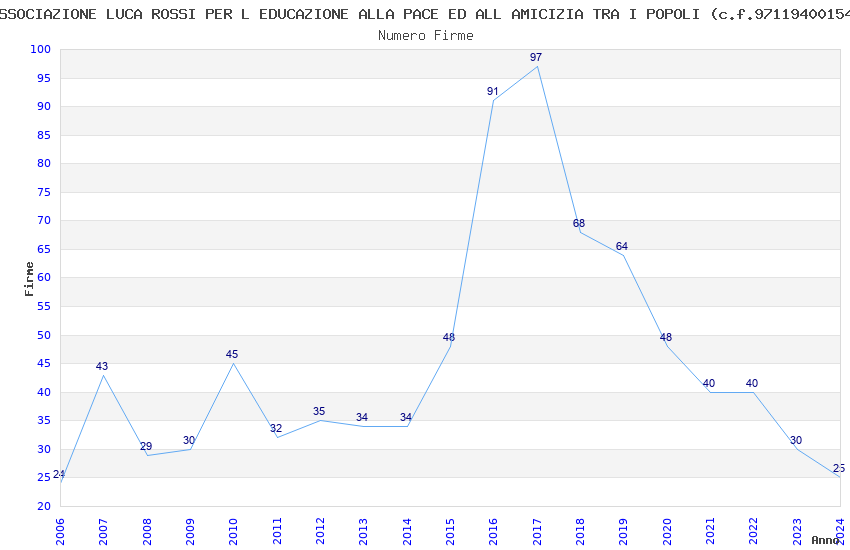
Task: Select the data label "91" for 2016
Action: pyautogui.click(x=492, y=91)
